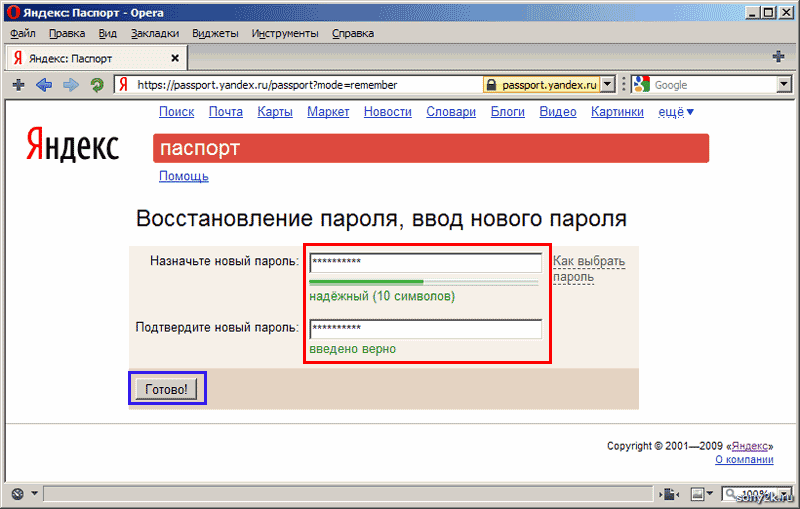
Task: Open the Картинки link
Action: pyautogui.click(x=617, y=112)
